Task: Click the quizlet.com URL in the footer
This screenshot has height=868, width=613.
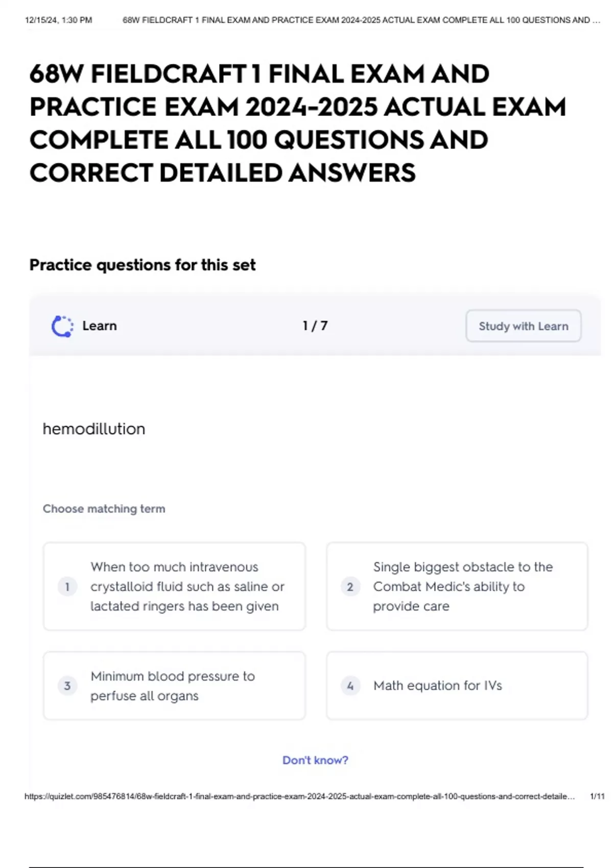Action: coord(299,797)
